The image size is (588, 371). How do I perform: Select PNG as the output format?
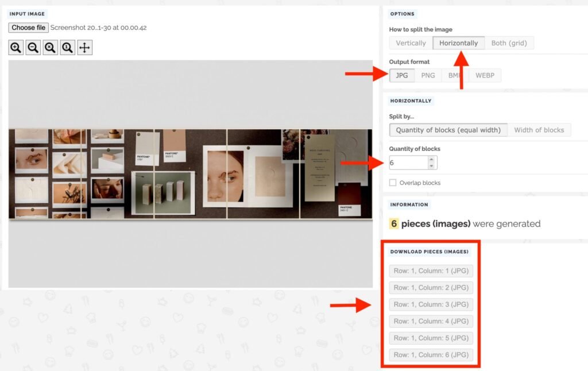pos(428,75)
